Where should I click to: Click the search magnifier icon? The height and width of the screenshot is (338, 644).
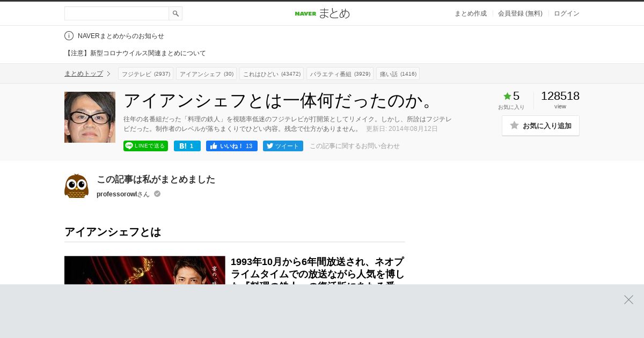click(x=175, y=13)
